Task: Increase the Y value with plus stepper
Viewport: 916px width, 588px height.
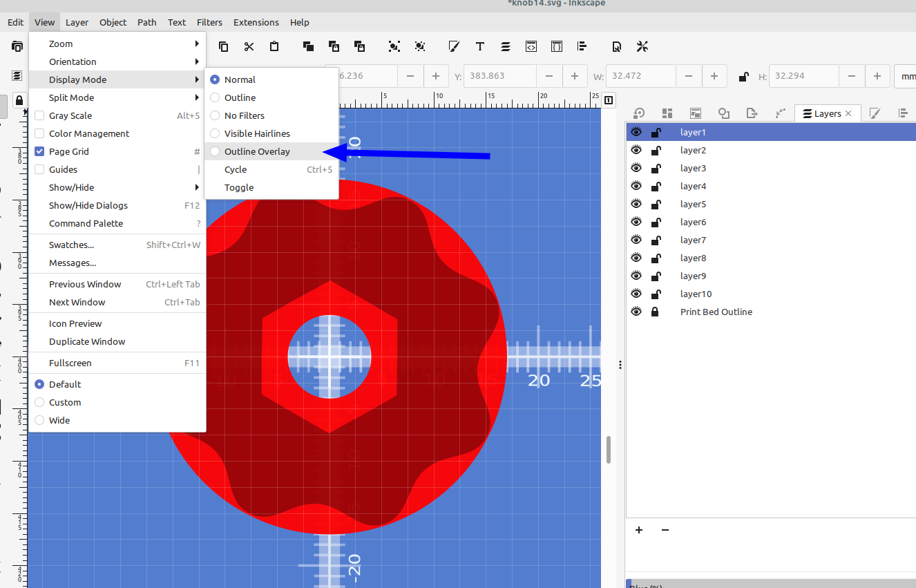Action: coord(574,76)
